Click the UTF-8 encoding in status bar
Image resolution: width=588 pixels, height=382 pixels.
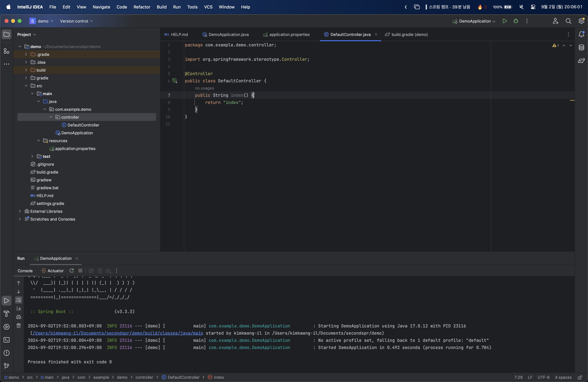[x=543, y=377]
